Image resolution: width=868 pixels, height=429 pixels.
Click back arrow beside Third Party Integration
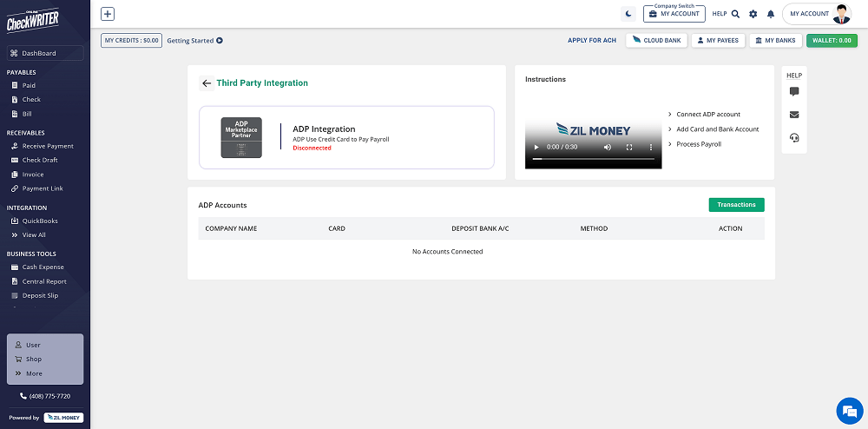click(207, 83)
